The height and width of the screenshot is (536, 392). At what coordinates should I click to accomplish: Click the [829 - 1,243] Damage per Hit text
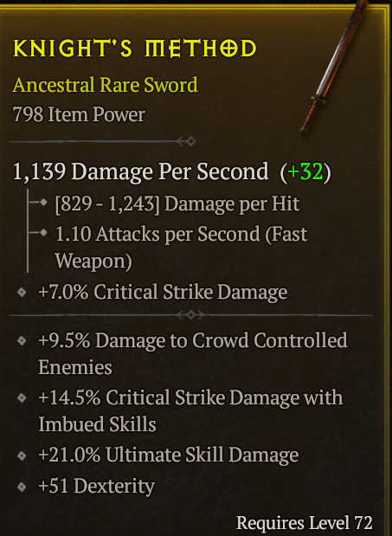pos(177,204)
